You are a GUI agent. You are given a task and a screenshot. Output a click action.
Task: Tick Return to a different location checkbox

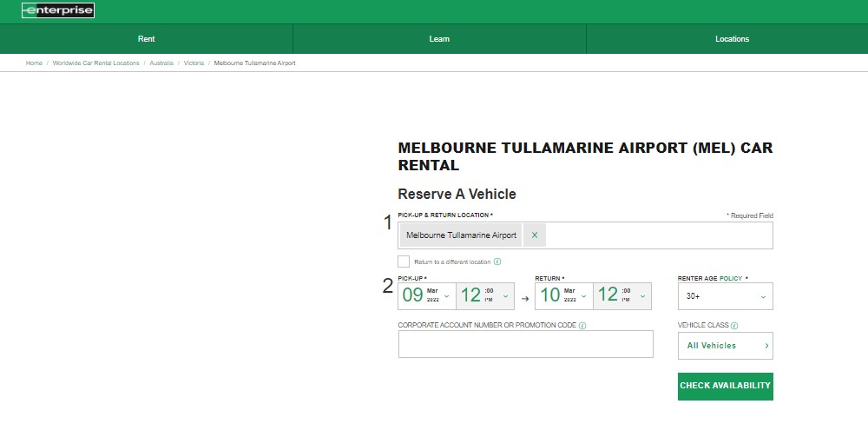[x=404, y=262]
